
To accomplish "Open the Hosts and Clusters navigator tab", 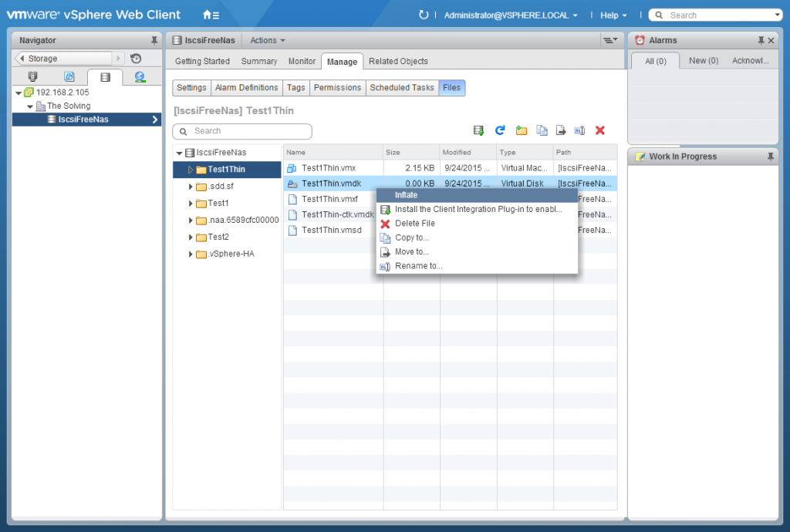I will [x=32, y=77].
